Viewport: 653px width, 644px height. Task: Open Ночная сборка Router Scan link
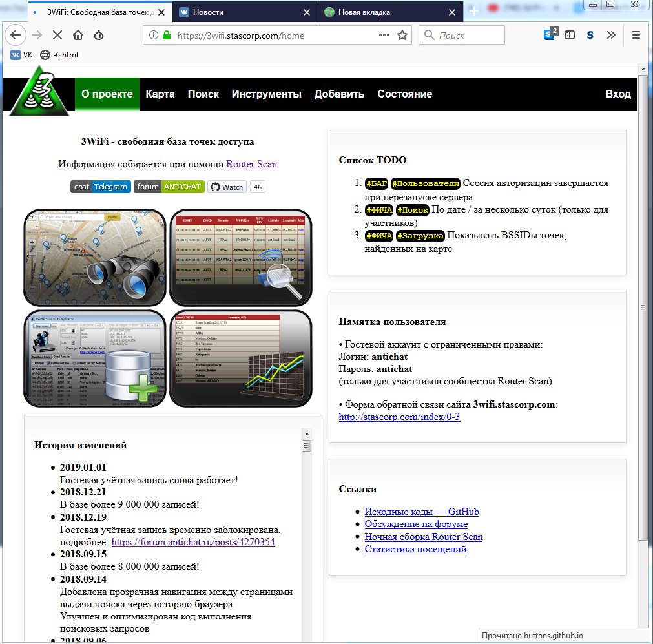click(424, 537)
